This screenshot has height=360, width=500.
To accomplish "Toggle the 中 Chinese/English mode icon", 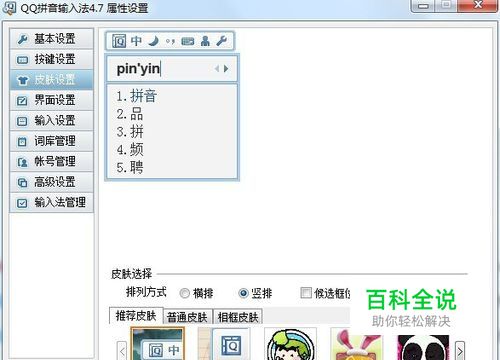I will 136,41.
